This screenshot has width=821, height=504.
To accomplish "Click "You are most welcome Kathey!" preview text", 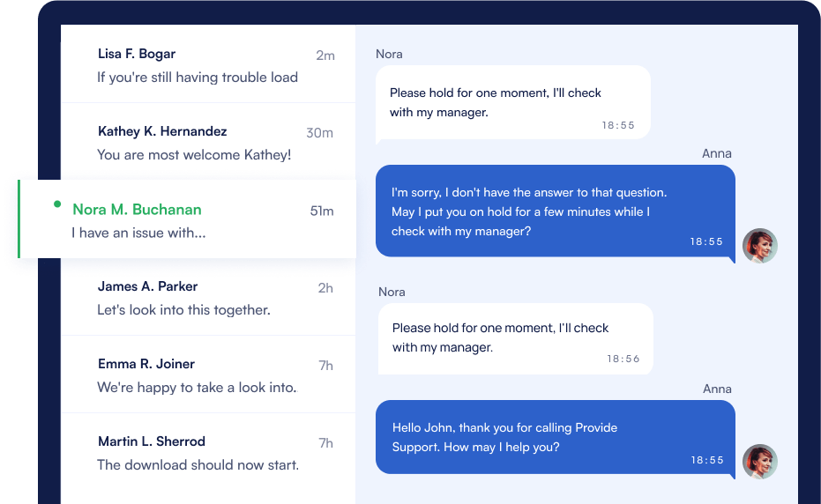I will pyautogui.click(x=194, y=155).
